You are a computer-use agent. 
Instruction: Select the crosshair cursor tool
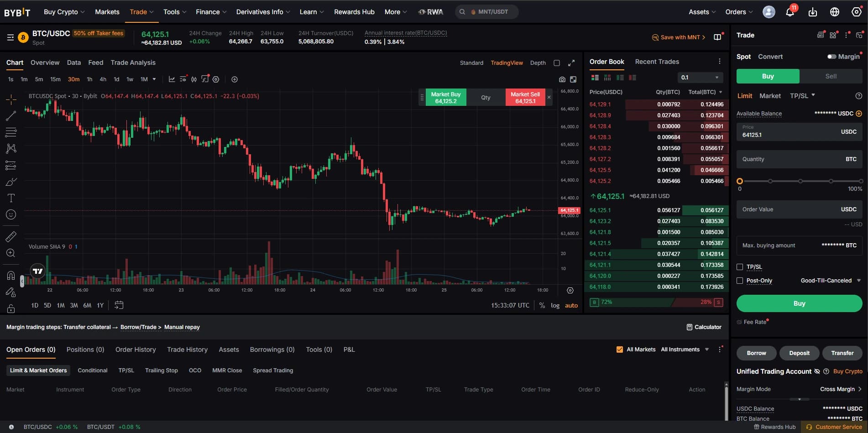pos(11,99)
